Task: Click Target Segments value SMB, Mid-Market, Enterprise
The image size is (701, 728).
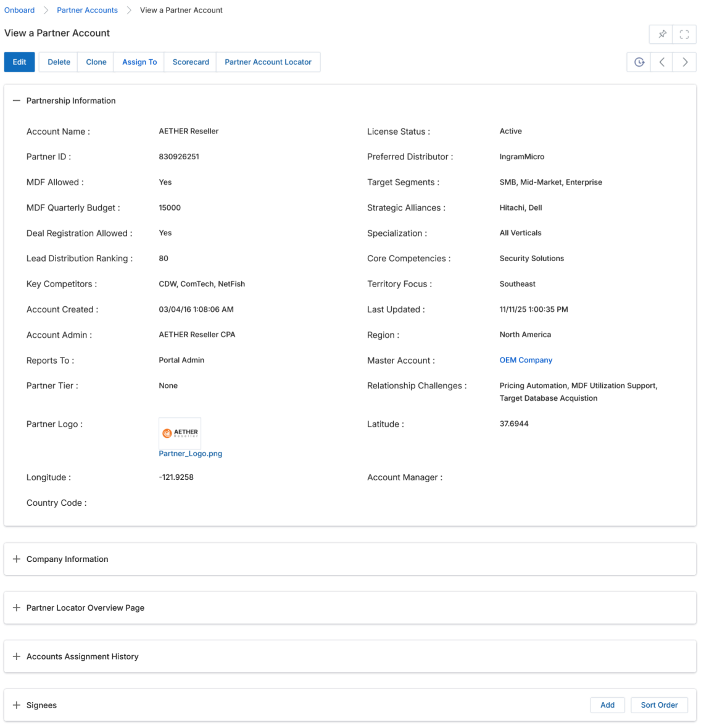Action: point(550,183)
